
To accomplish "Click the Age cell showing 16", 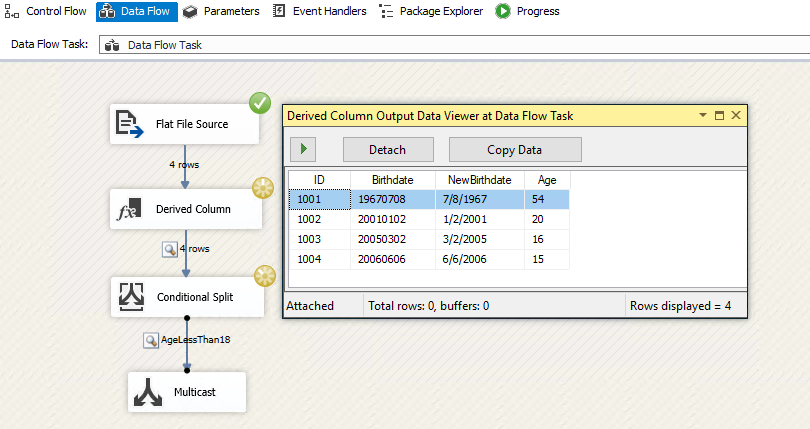I will pyautogui.click(x=547, y=239).
